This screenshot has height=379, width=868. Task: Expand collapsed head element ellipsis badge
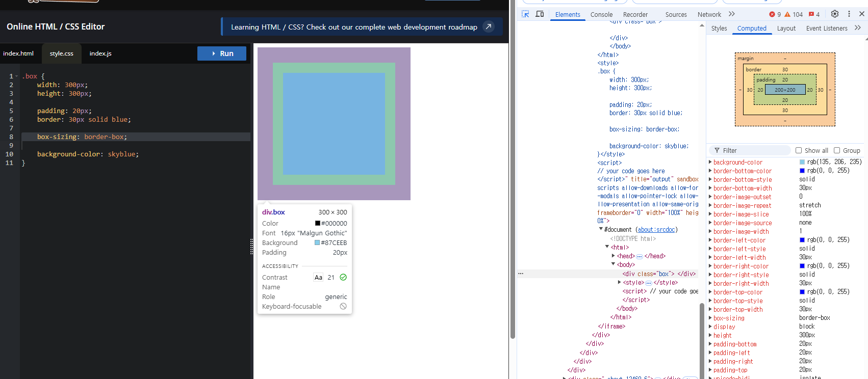(640, 256)
